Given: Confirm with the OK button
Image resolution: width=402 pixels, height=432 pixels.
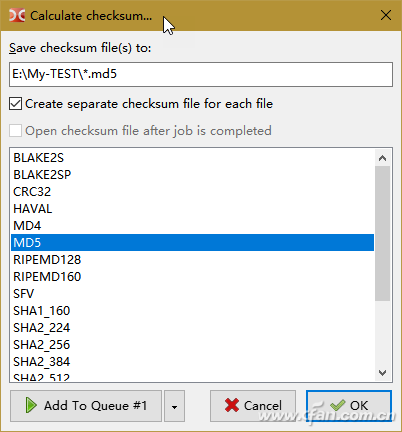Looking at the screenshot, I should (349, 406).
